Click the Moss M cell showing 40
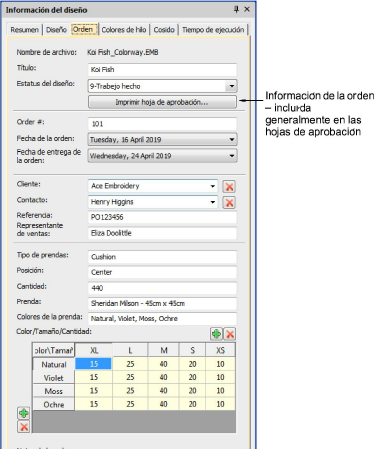The image size is (381, 449). [x=164, y=391]
